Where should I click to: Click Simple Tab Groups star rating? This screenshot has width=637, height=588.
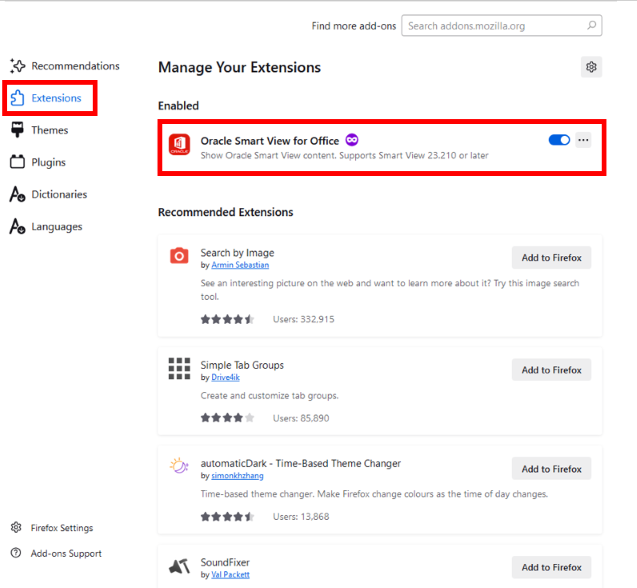(x=227, y=418)
